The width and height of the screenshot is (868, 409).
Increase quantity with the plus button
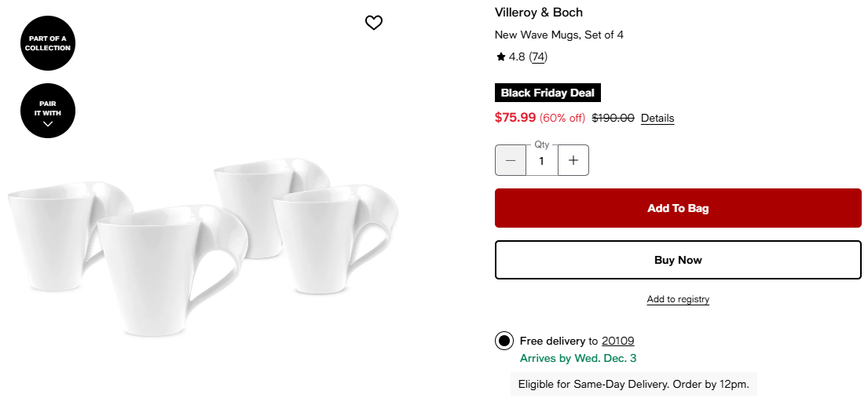pyautogui.click(x=573, y=160)
